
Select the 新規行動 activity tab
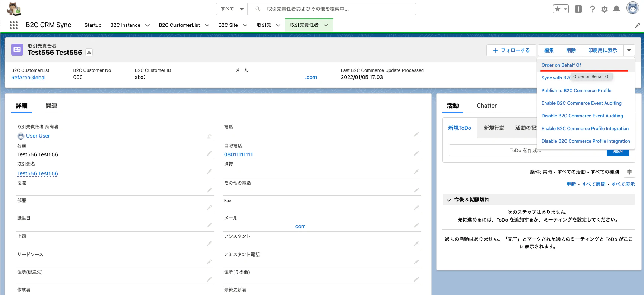pos(494,128)
